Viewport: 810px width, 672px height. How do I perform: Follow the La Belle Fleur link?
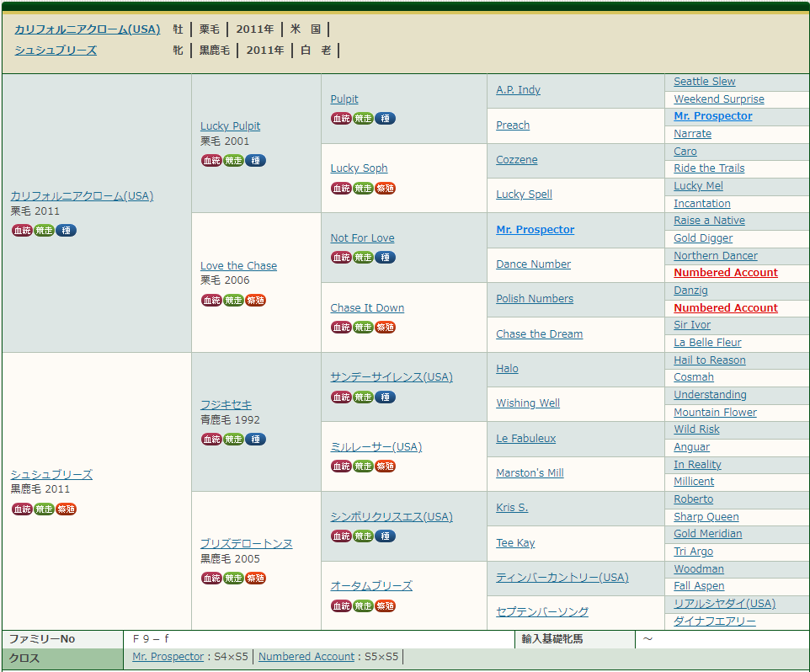coord(708,343)
